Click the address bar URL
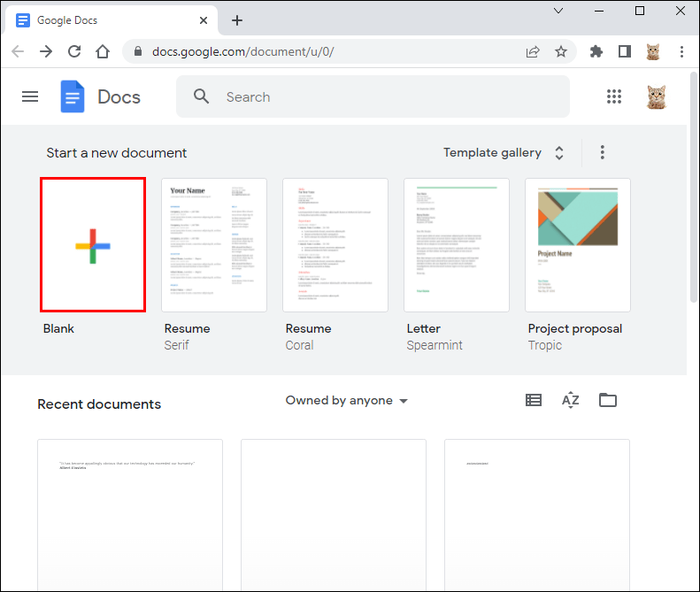Screen dimensions: 700x592 242,52
